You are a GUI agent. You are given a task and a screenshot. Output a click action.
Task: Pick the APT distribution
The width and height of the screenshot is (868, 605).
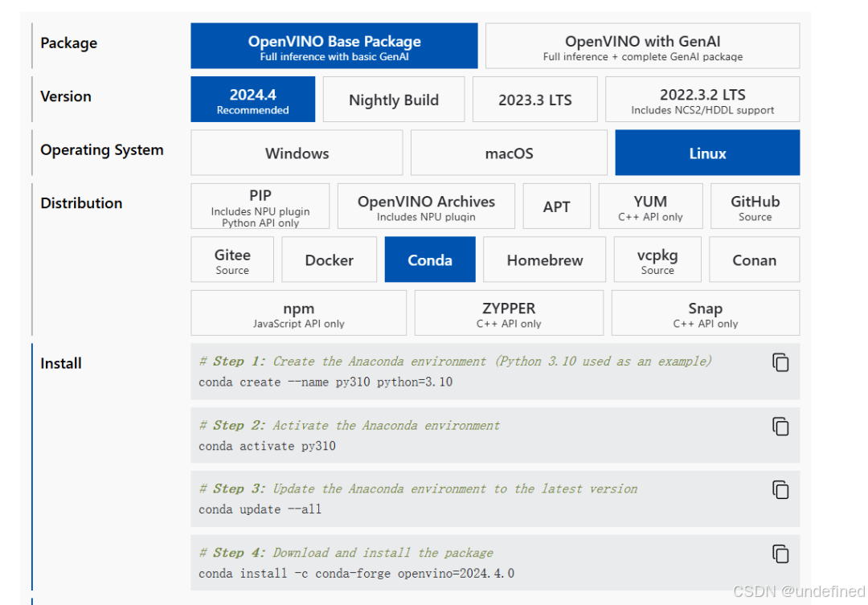coord(557,206)
